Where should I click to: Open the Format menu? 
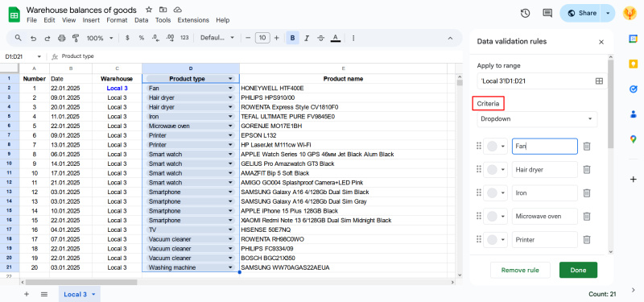coord(117,19)
